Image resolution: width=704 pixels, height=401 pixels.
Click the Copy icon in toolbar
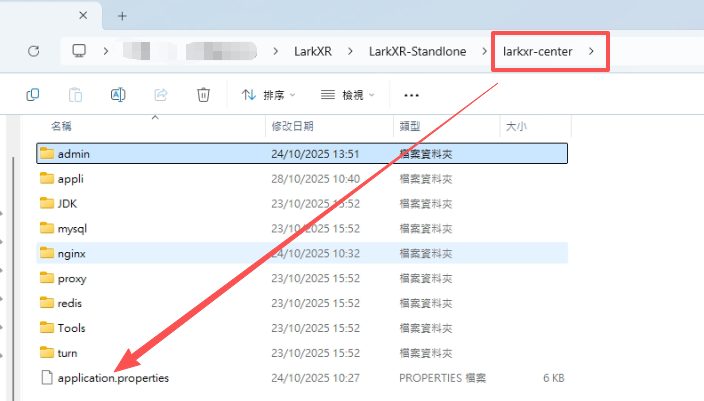click(33, 95)
